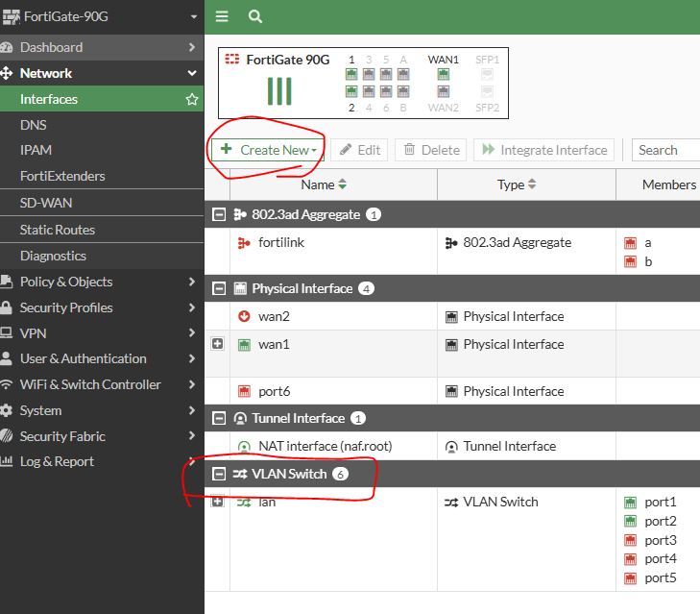Select NAT interface (naf.root) row

[x=452, y=446]
